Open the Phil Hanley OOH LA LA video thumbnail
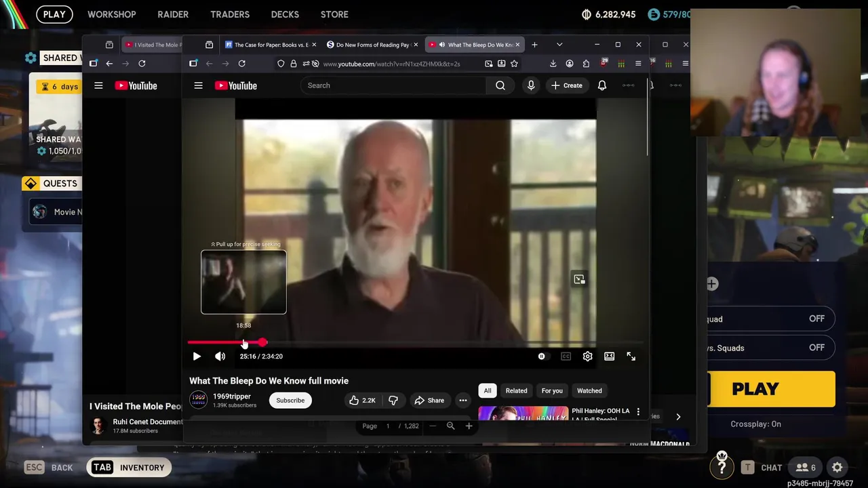This screenshot has height=488, width=868. pyautogui.click(x=523, y=413)
